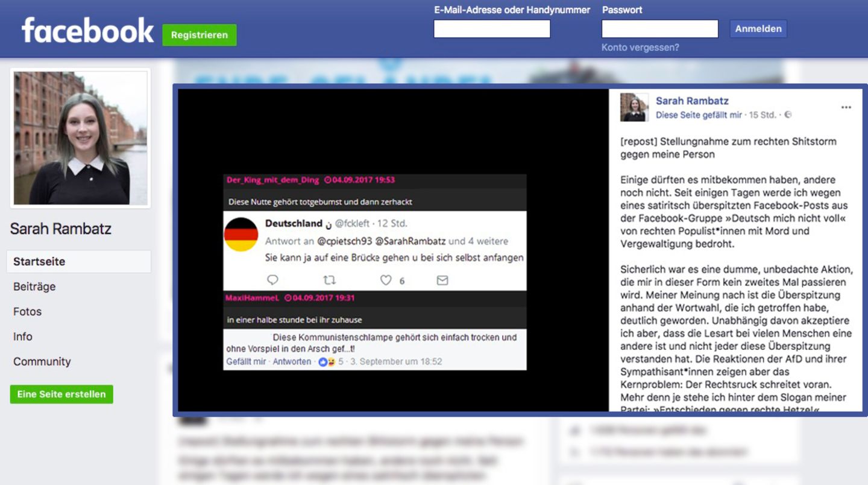Follow the Konto vergessen? link
This screenshot has height=485, width=868.
[640, 48]
